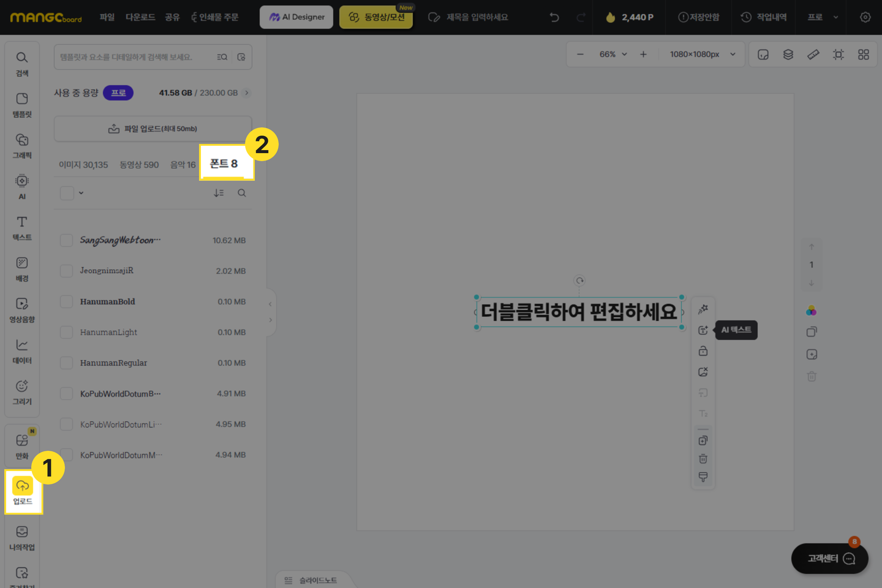882x588 pixels.
Task: Expand the 프로 account dropdown in header
Action: (823, 17)
